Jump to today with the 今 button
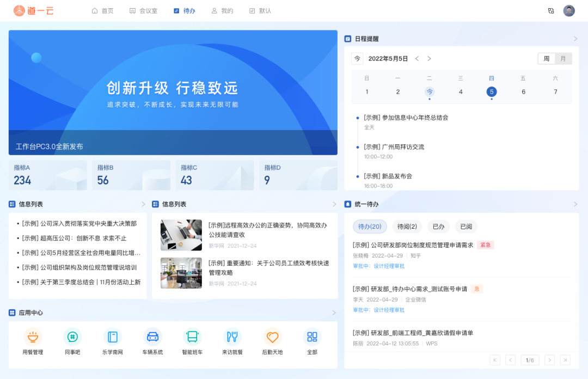 coord(357,59)
